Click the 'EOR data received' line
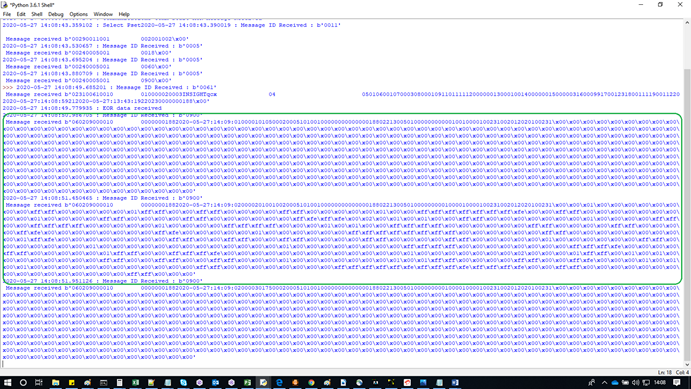Image resolution: width=691 pixels, height=389 pixels. pyautogui.click(x=82, y=108)
